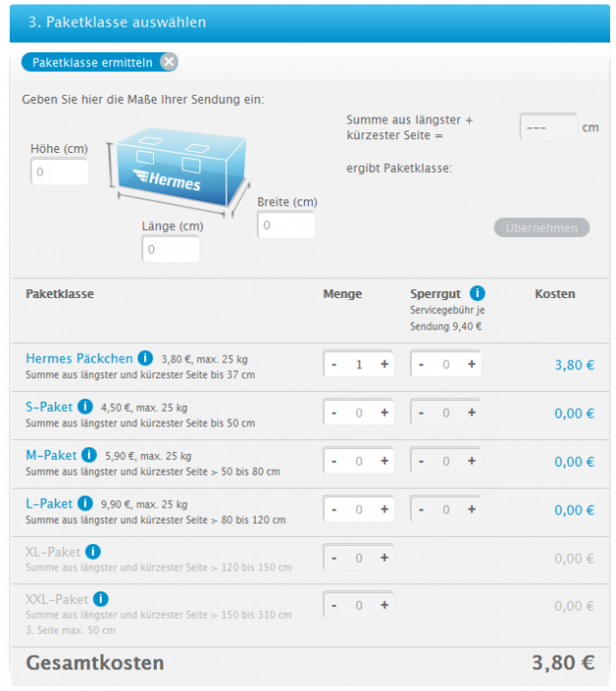The height and width of the screenshot is (691, 616).
Task: Increase M-Paket Menge with plus
Action: [385, 461]
